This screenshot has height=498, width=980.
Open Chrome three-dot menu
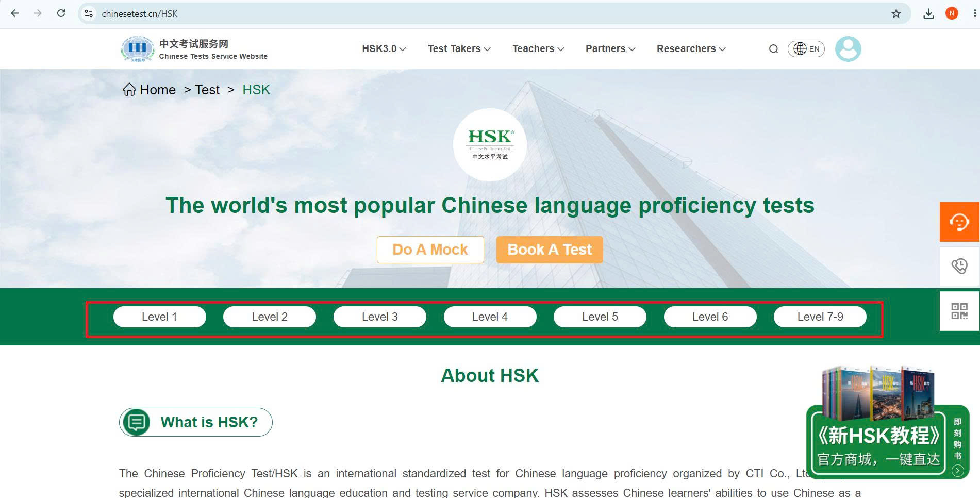click(x=974, y=13)
